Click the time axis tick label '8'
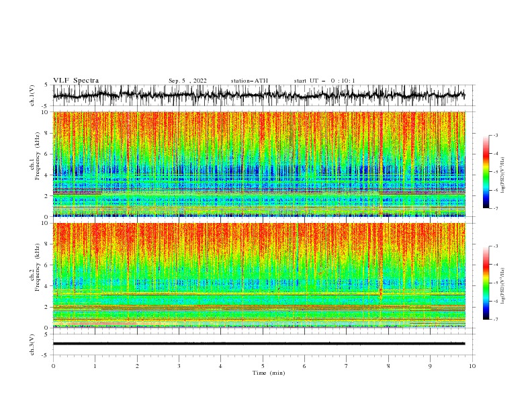The height and width of the screenshot is (411, 532). [x=388, y=366]
